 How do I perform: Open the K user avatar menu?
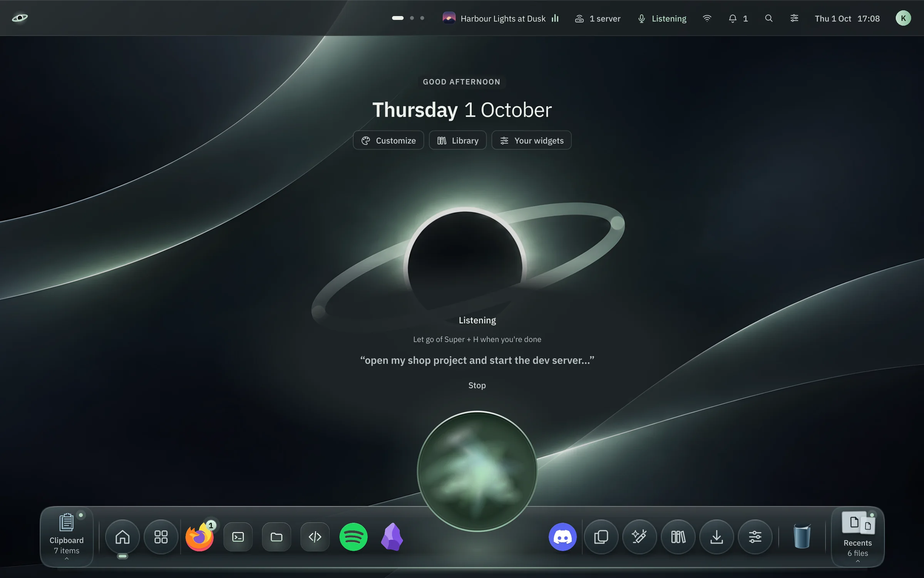[903, 18]
